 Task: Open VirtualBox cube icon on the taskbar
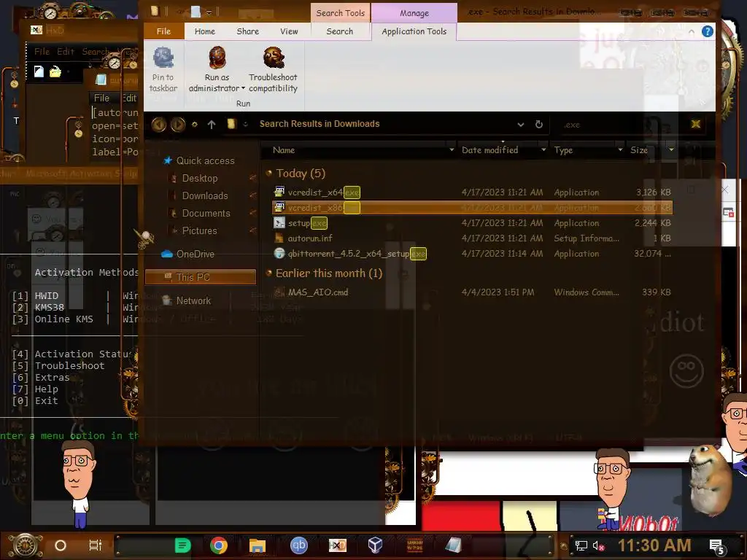[x=376, y=545]
